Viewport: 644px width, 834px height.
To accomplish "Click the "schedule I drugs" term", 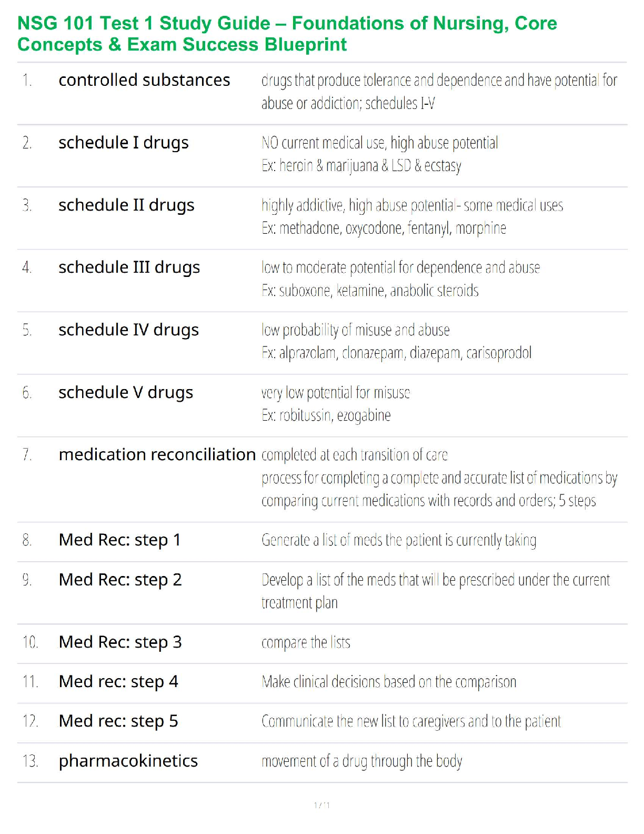I will (x=123, y=143).
